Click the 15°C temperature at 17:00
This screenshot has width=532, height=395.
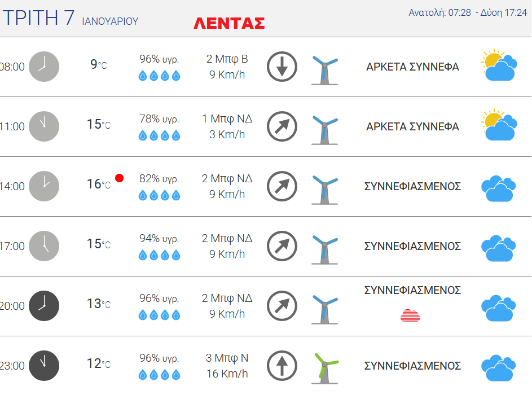pyautogui.click(x=98, y=244)
